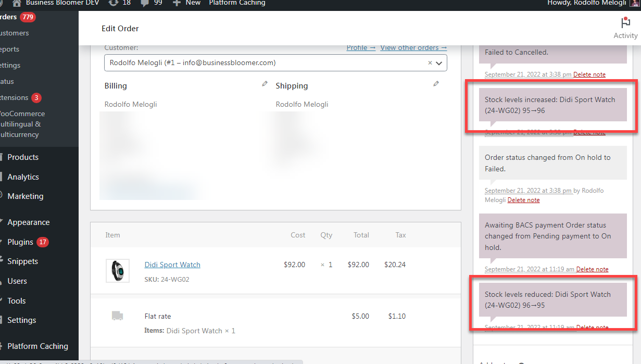Expand the Customer dropdown
Viewport: 641px width, 364px height.
point(439,63)
